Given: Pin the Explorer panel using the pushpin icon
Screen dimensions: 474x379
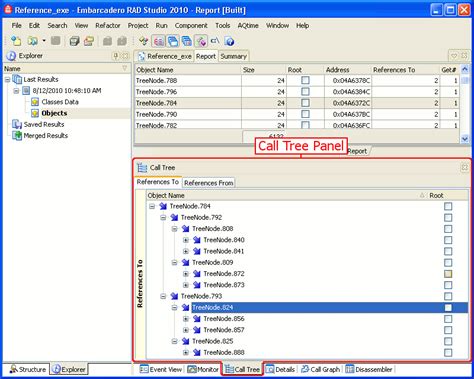Looking at the screenshot, I should click(x=116, y=56).
